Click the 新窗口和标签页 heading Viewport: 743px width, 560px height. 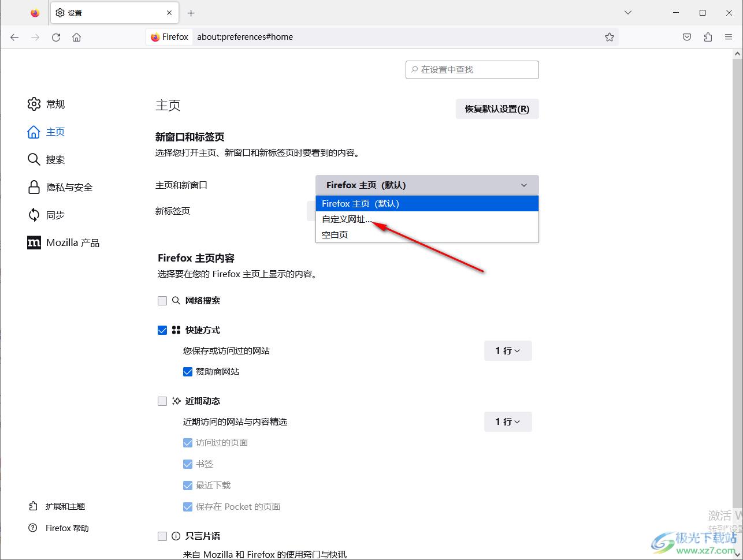pos(190,137)
